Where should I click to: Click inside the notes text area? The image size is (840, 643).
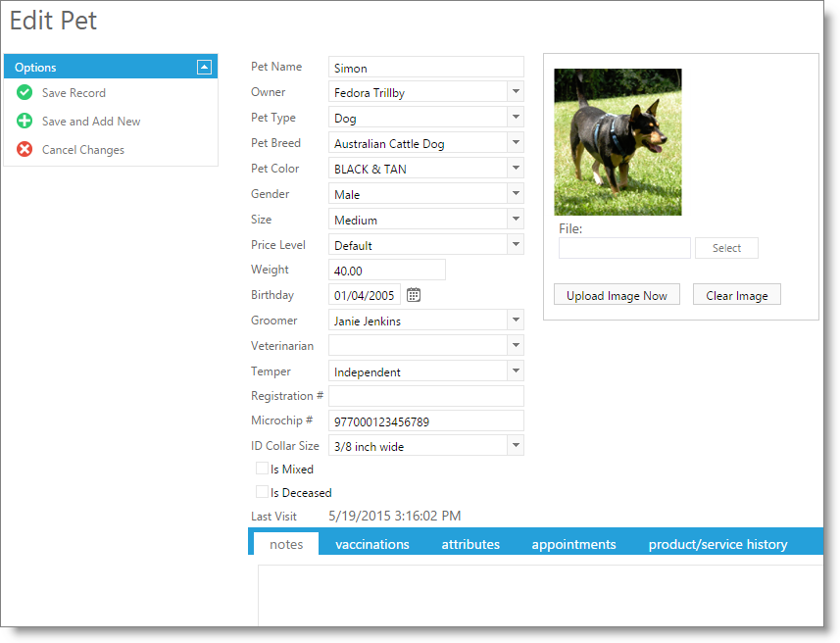coord(540,595)
